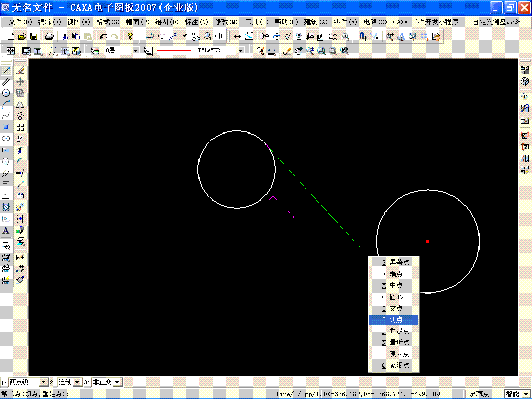Screen dimensions: 532x399
Task: Open the BYLAYER line type dropdown
Action: coord(240,51)
